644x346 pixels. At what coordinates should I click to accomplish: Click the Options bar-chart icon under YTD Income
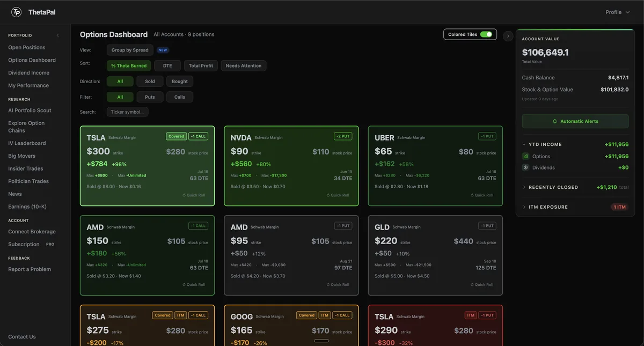tap(525, 156)
